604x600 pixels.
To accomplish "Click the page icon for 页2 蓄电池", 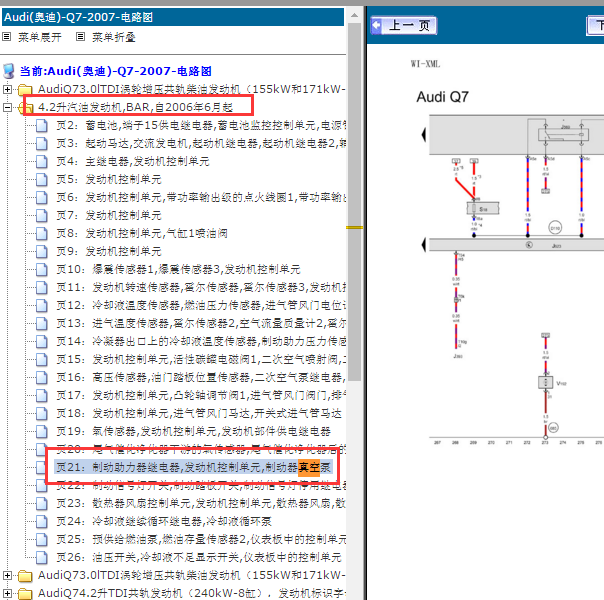I will tap(42, 126).
